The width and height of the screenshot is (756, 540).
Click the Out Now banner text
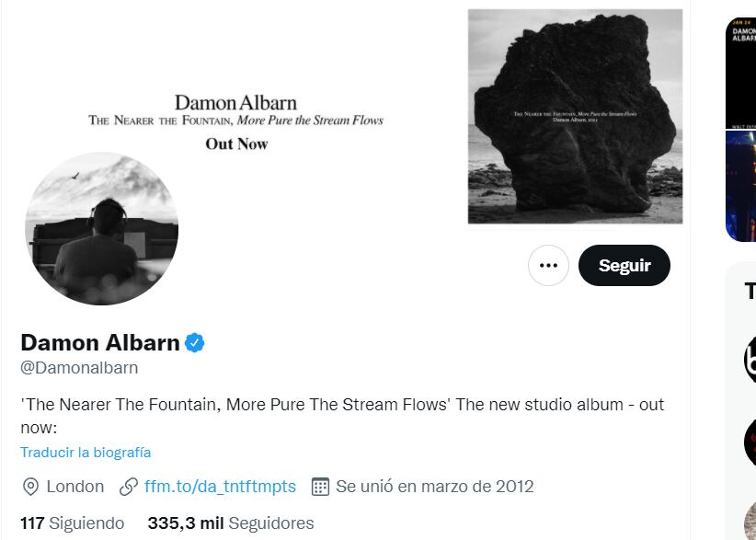(x=236, y=144)
